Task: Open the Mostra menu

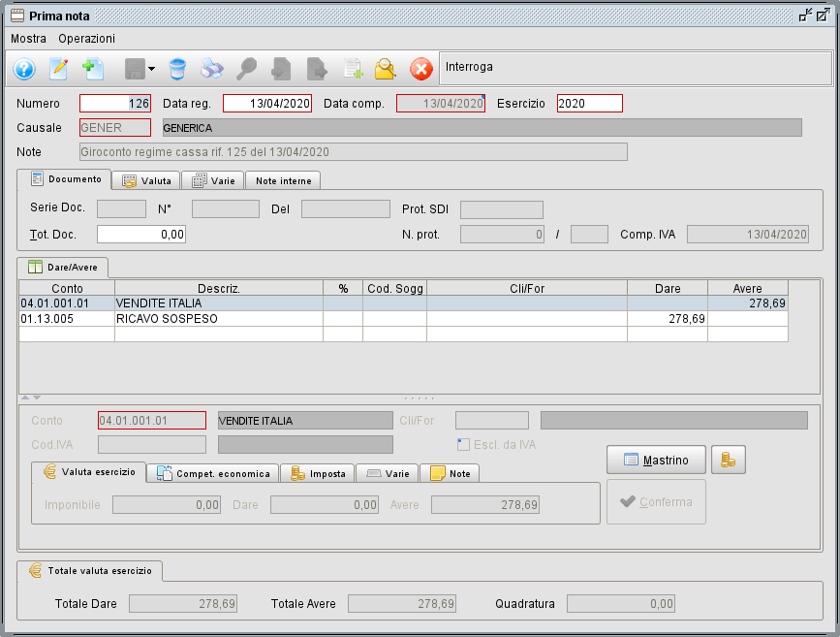Action: pos(28,39)
